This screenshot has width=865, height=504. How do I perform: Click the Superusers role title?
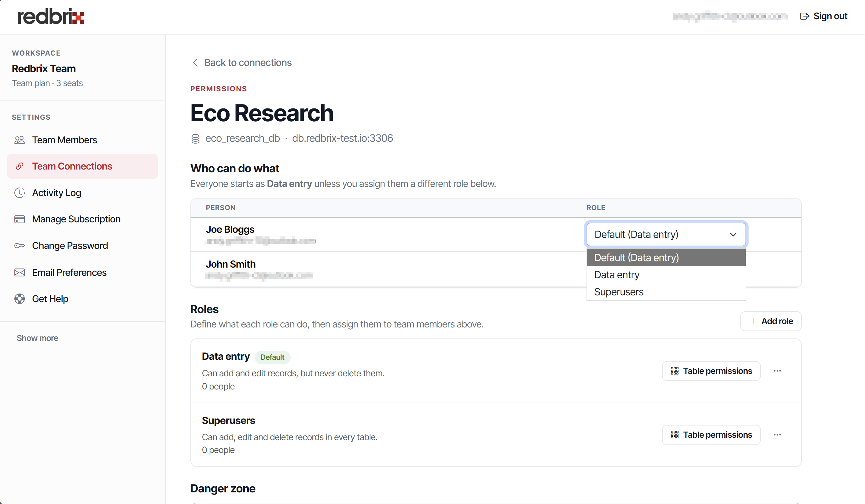(x=229, y=421)
